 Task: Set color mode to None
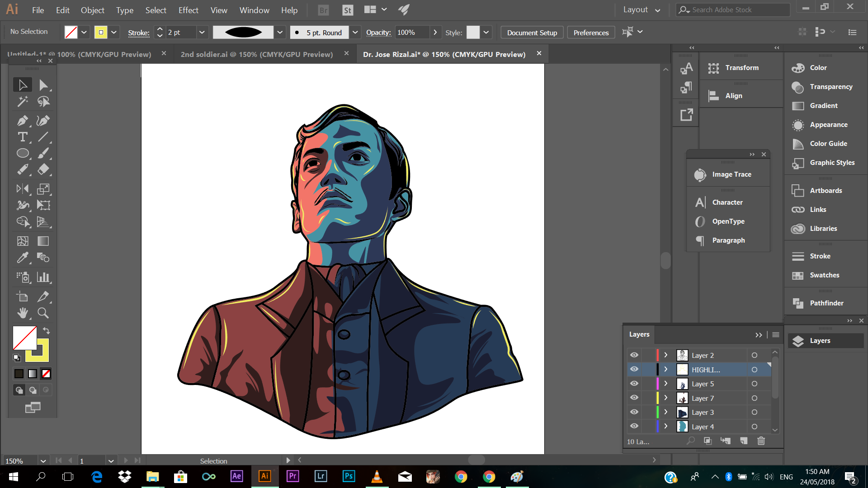(46, 374)
